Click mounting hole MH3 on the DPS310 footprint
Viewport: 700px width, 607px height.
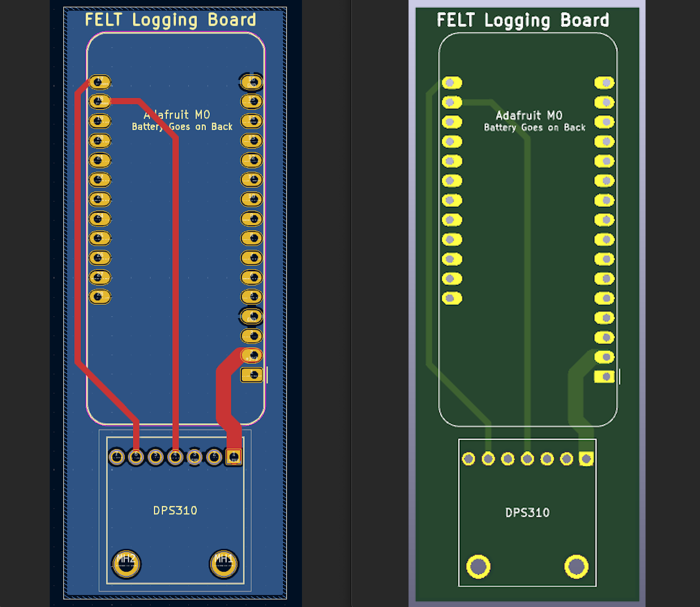pos(223,565)
